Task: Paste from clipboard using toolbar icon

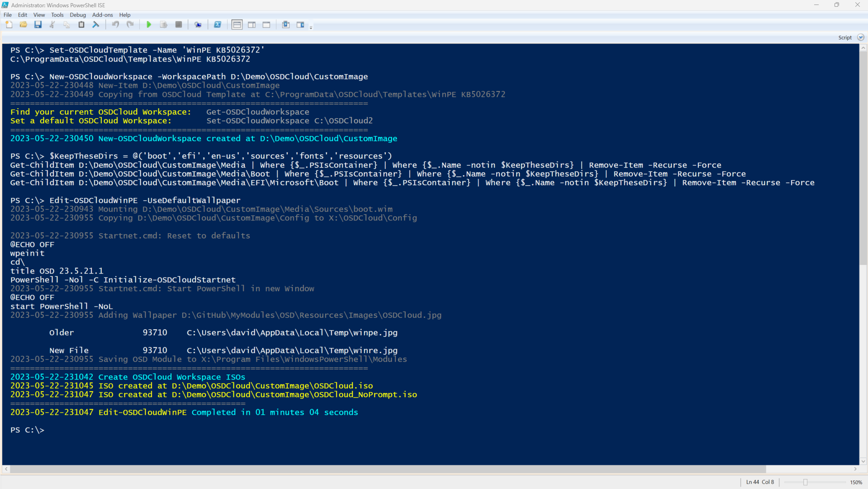Action: click(x=81, y=25)
